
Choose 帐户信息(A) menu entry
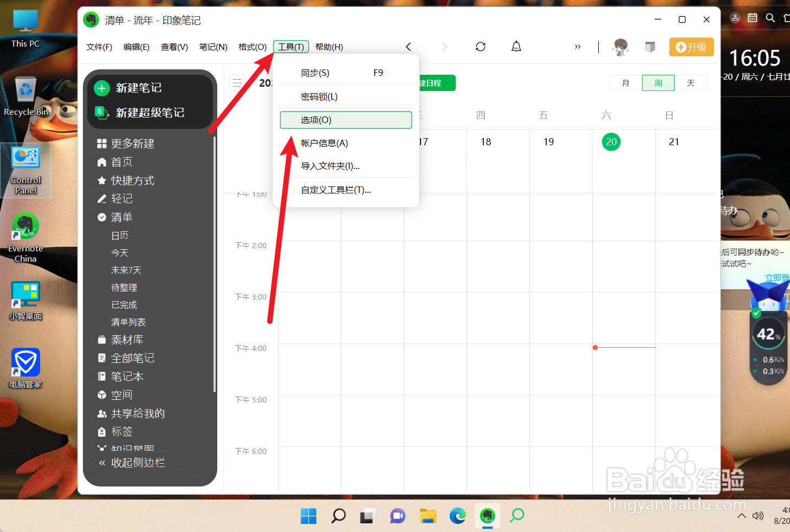click(346, 143)
